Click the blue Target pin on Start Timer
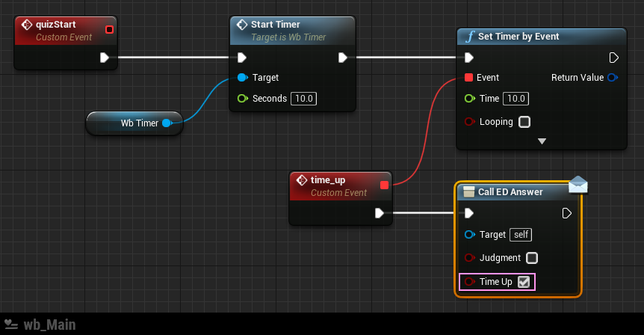Image resolution: width=644 pixels, height=335 pixels. coord(242,77)
